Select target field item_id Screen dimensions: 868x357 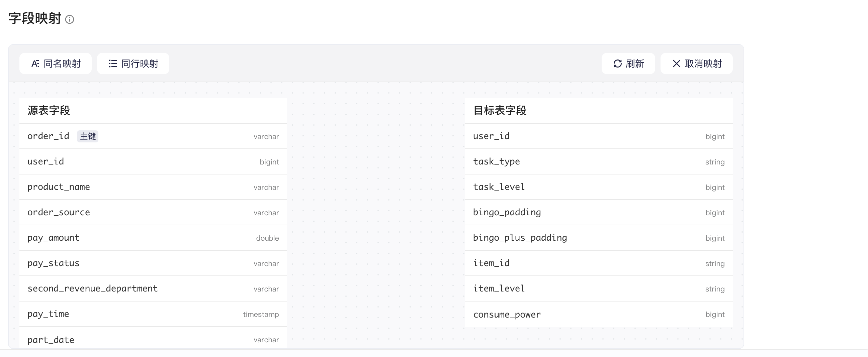(x=599, y=263)
